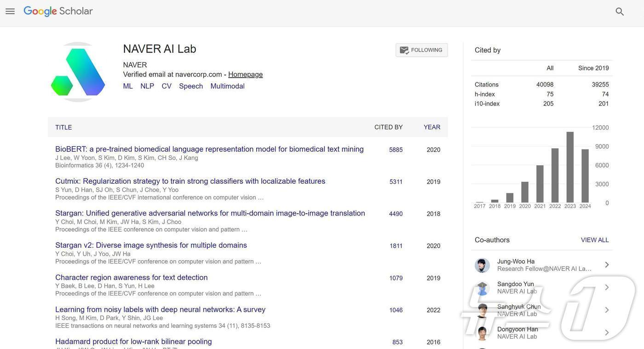Open Hadamard product bilinear pooling paper
This screenshot has height=349, width=644.
133,342
